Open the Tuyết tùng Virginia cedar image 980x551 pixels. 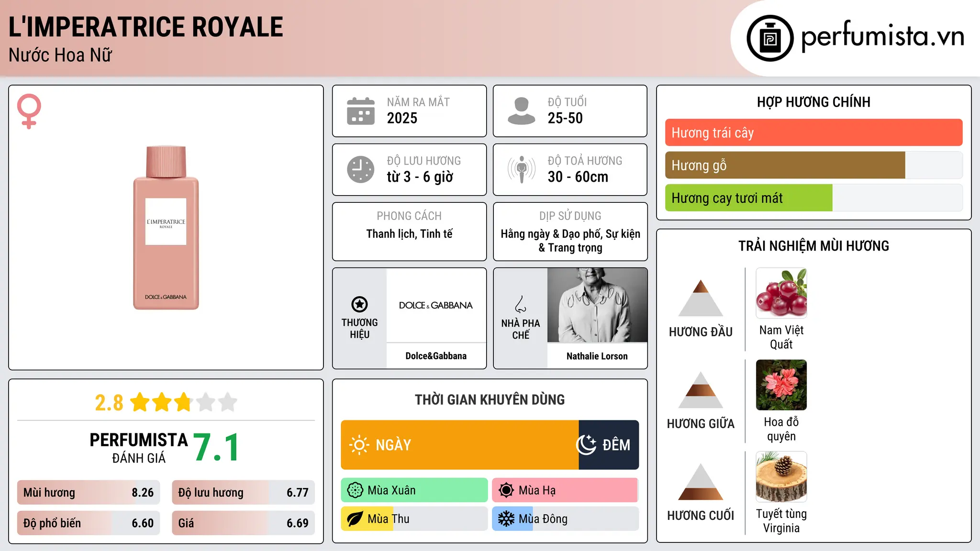(x=781, y=477)
